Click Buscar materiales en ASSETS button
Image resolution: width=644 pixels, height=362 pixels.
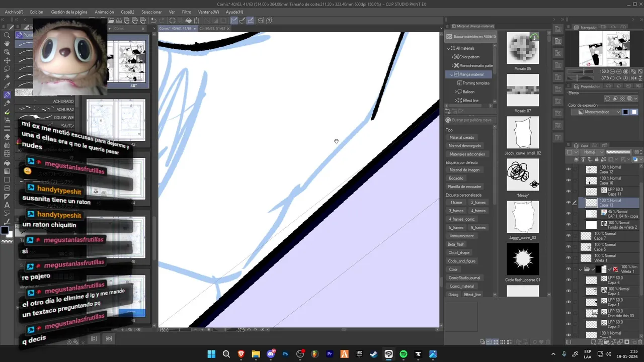coord(470,37)
